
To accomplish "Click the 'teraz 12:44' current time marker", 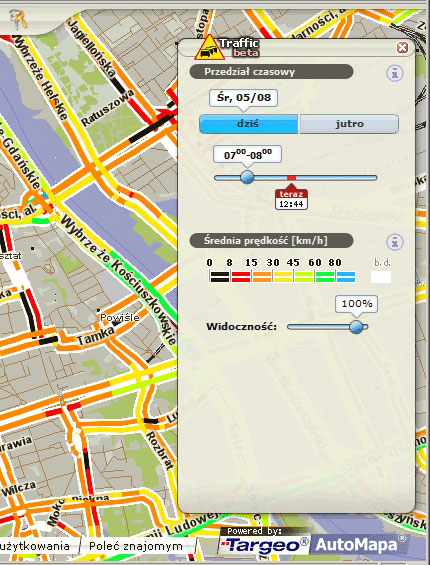I will coord(291,199).
